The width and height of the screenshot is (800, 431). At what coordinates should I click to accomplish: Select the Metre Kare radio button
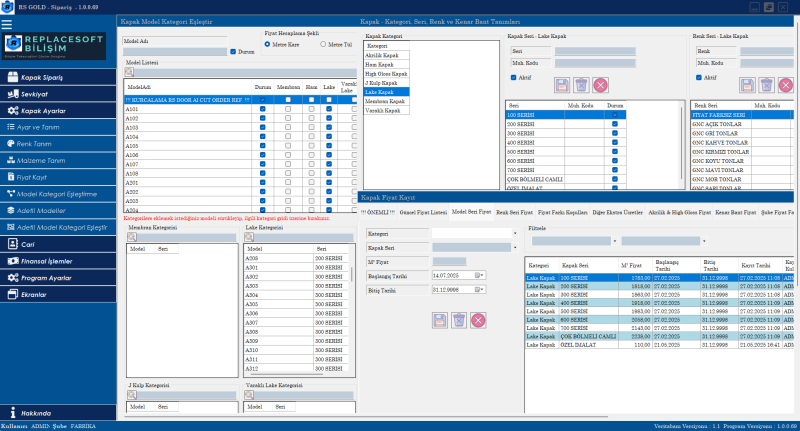[x=267, y=44]
